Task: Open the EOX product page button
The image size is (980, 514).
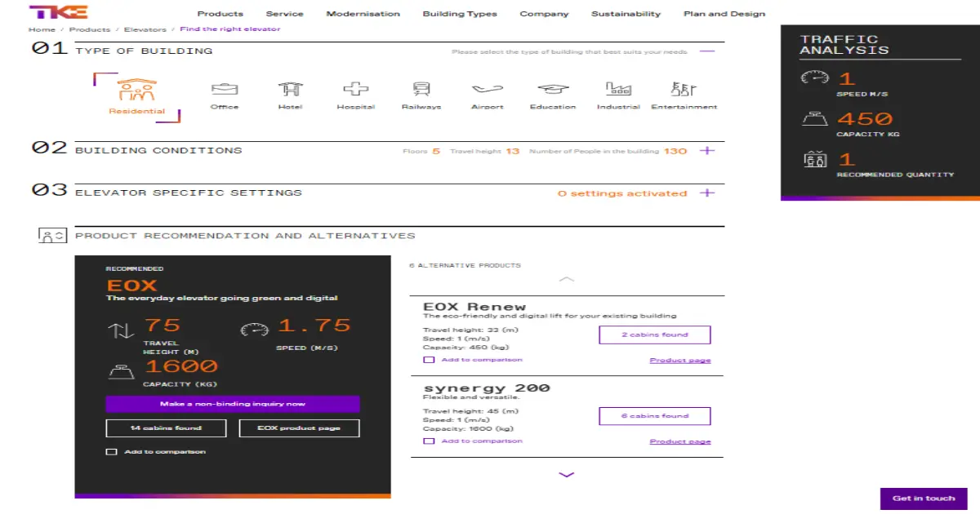Action: (299, 428)
